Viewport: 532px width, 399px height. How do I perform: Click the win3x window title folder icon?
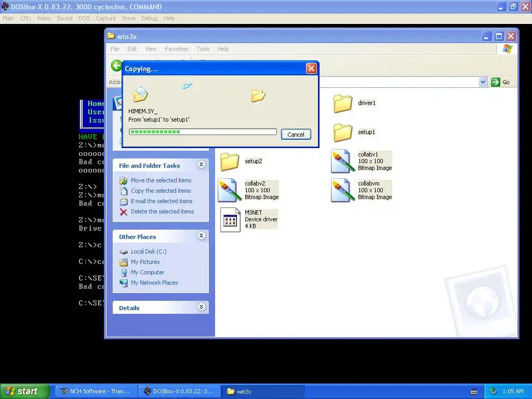pyautogui.click(x=111, y=36)
